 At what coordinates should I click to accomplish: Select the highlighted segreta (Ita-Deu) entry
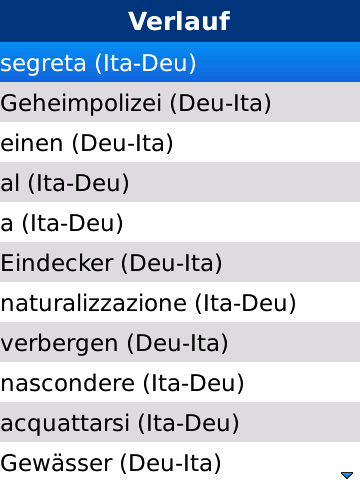(x=180, y=62)
